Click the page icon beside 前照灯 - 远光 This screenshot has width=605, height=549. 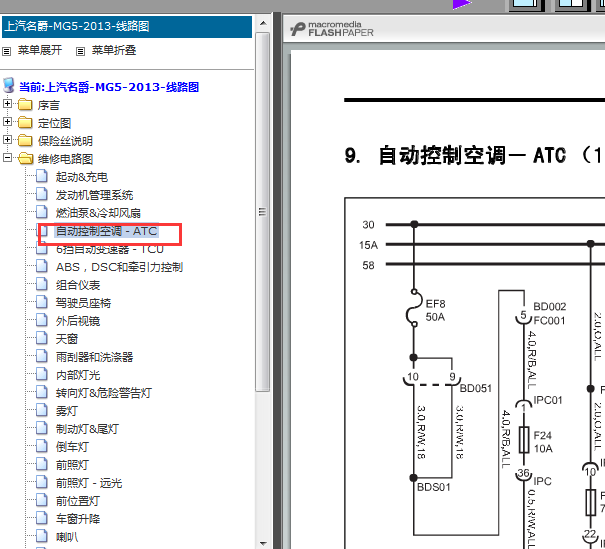(42, 481)
